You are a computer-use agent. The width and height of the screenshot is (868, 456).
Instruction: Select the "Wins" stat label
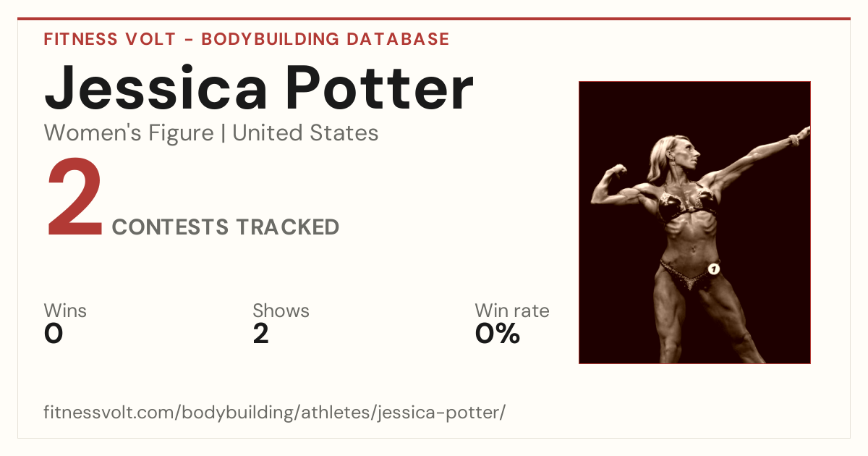(x=65, y=311)
